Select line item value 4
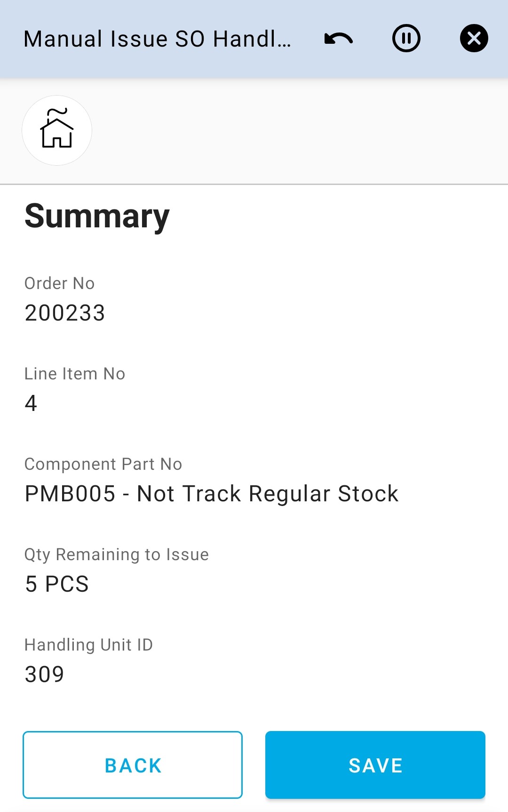508x812 pixels. coord(31,403)
